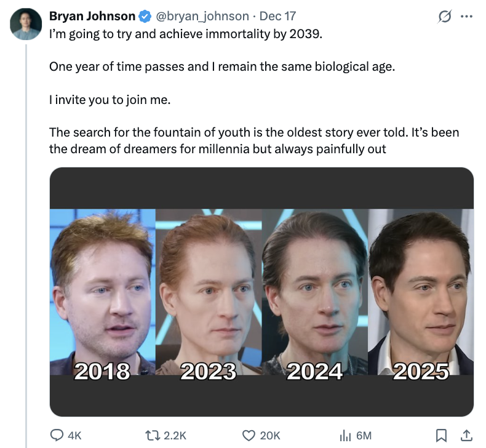The height and width of the screenshot is (448, 486).
Task: Like the post with heart icon
Action: (x=249, y=435)
